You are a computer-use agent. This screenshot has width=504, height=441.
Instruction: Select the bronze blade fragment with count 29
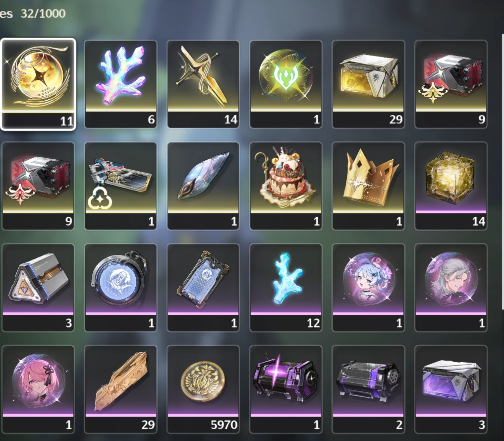click(x=120, y=389)
